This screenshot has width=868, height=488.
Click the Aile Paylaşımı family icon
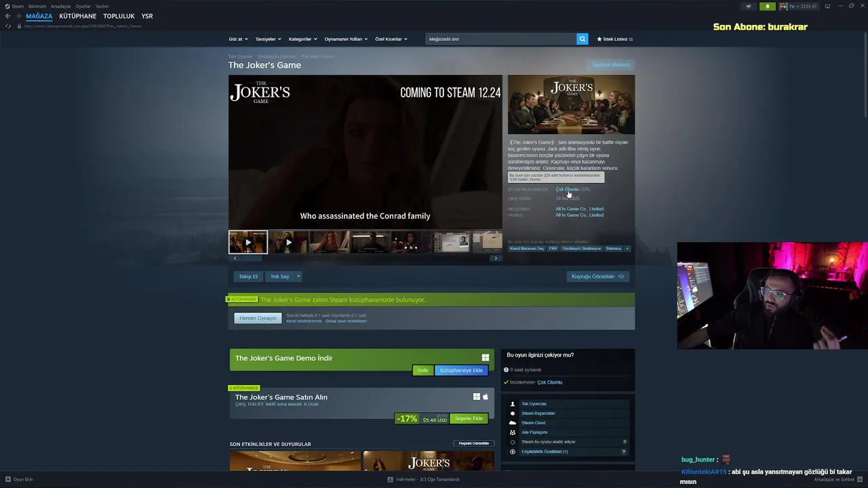(x=513, y=432)
